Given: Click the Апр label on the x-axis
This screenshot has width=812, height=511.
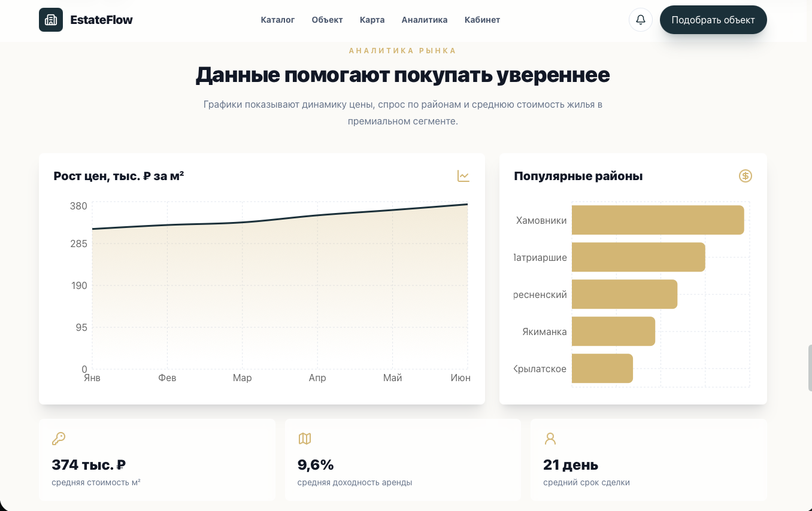Looking at the screenshot, I should tap(317, 378).
